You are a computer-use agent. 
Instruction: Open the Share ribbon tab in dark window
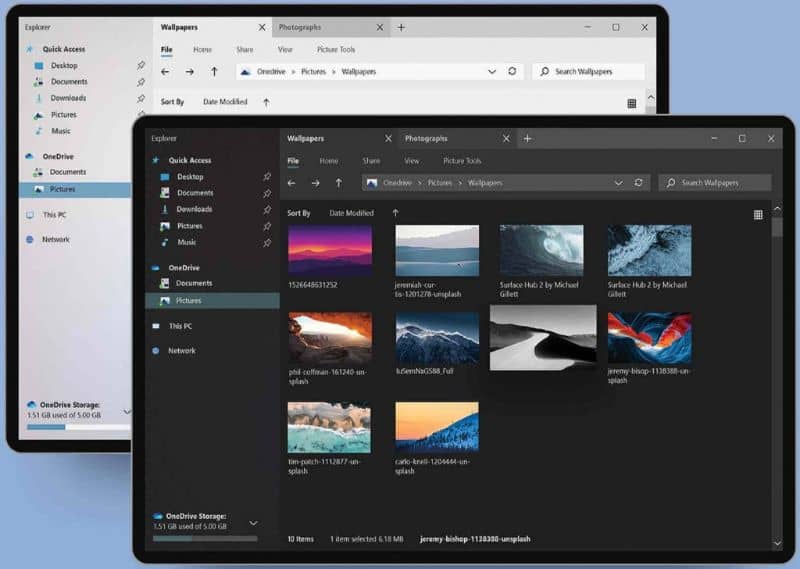pos(371,161)
